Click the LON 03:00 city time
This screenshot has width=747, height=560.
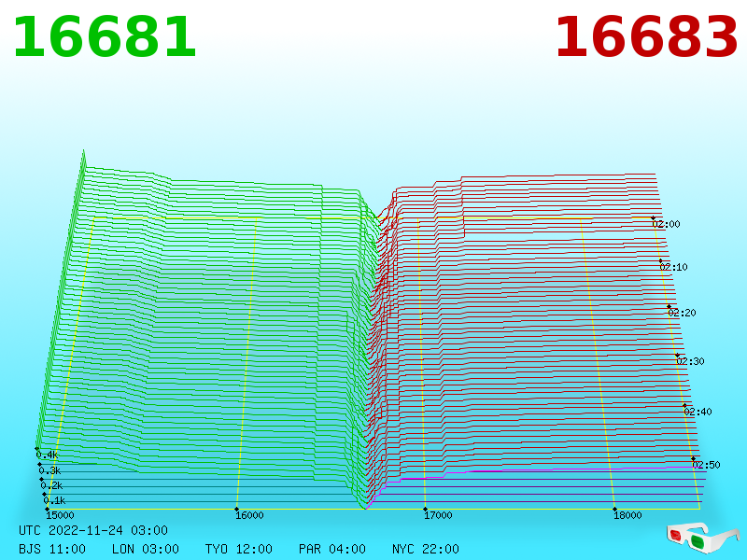[x=146, y=549]
